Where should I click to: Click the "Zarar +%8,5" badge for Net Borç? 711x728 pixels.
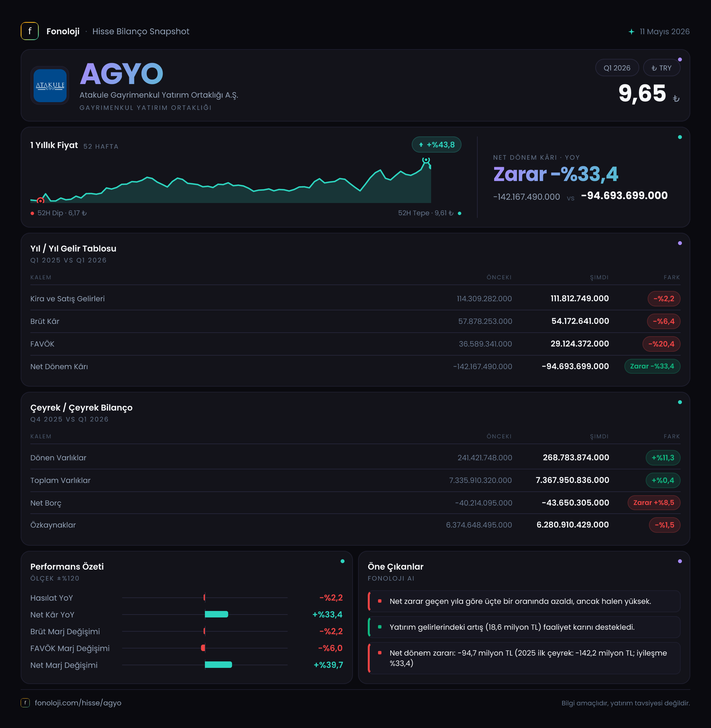pyautogui.click(x=654, y=502)
